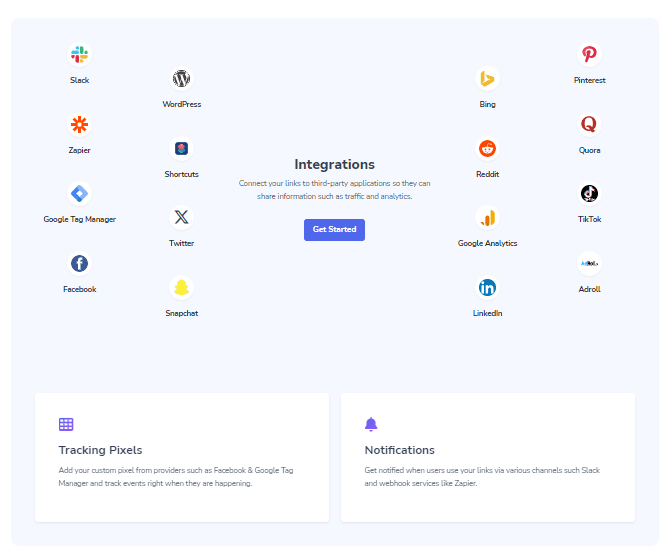Screen dimensions: 666x558
Task: Select the Tracking Pixels grid icon
Action: 66,424
